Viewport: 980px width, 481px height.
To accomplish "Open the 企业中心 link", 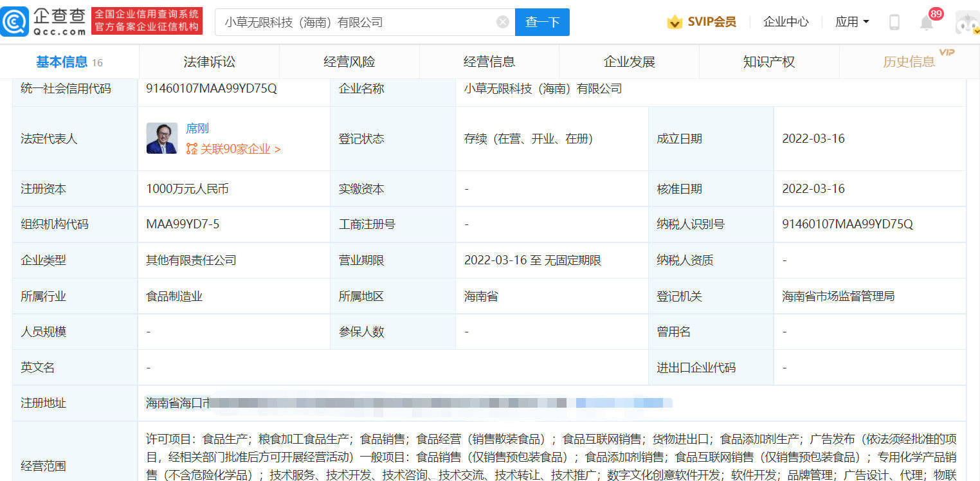I will 786,22.
